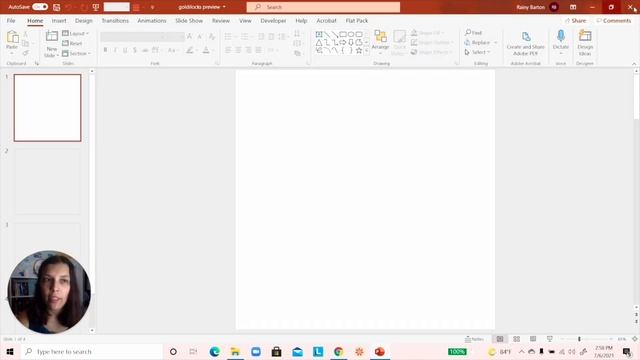Switch to the Design tab

point(84,20)
